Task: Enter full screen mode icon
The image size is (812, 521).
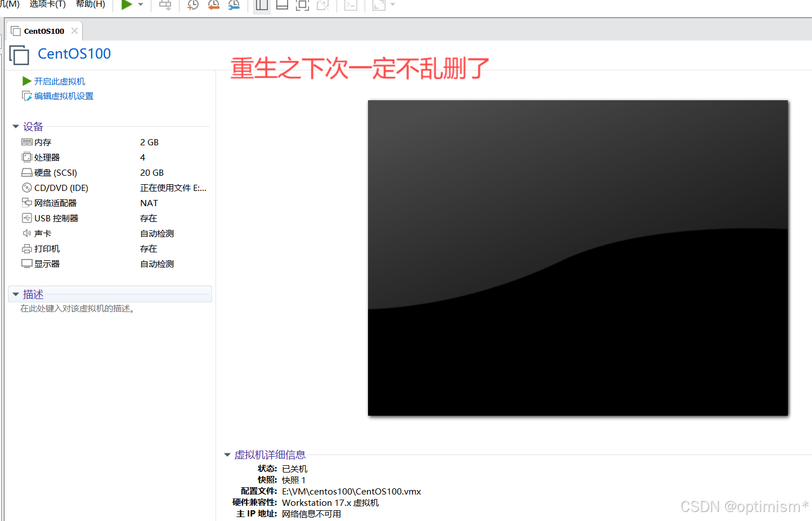Action: pyautogui.click(x=302, y=5)
